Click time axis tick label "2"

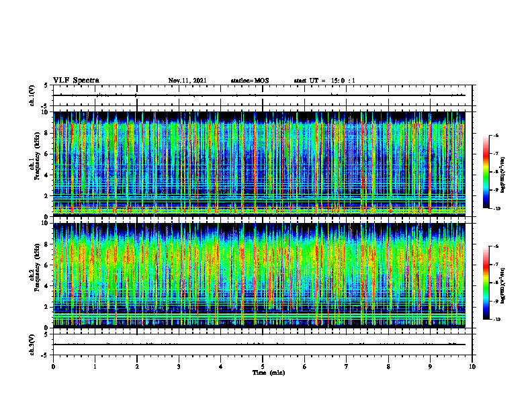click(x=137, y=367)
